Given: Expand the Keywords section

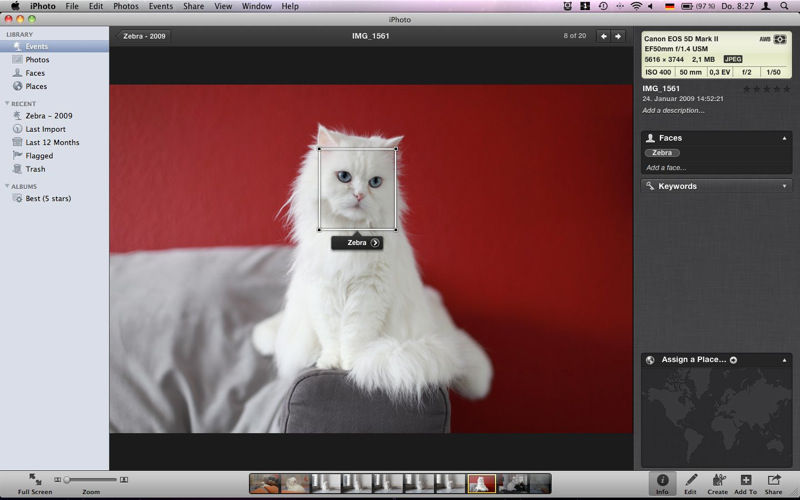Looking at the screenshot, I should tap(785, 186).
